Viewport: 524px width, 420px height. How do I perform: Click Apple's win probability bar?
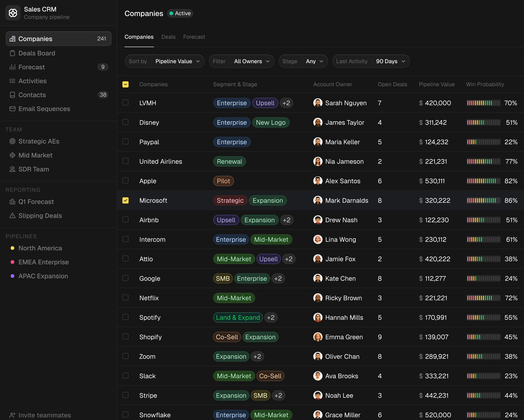click(x=483, y=181)
